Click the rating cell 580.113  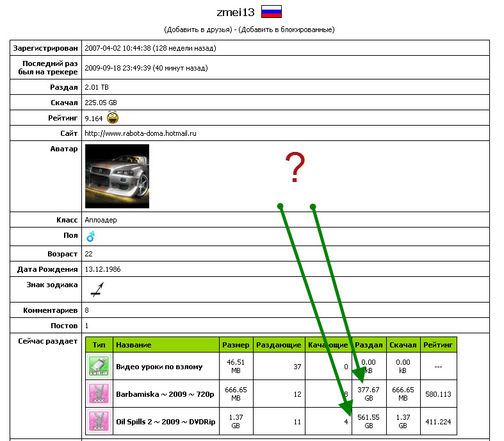point(438,394)
